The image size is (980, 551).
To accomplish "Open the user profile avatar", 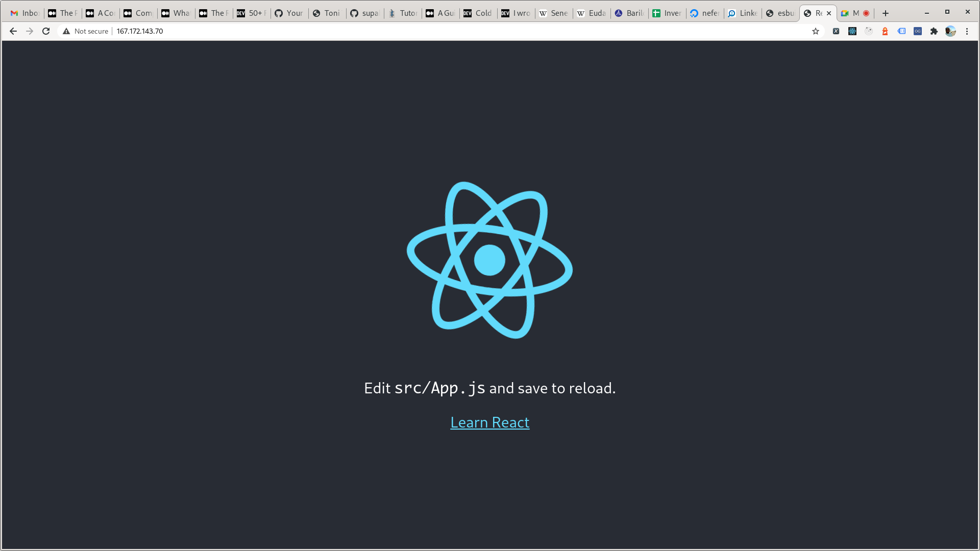I will click(x=950, y=31).
